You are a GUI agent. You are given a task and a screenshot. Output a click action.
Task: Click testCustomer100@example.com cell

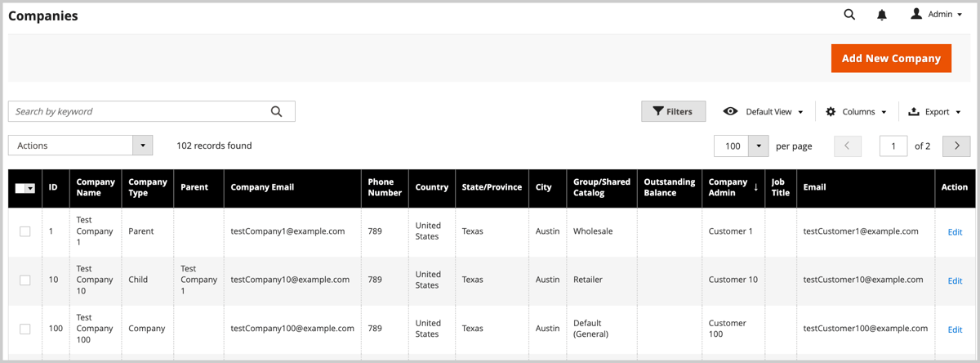click(x=866, y=329)
